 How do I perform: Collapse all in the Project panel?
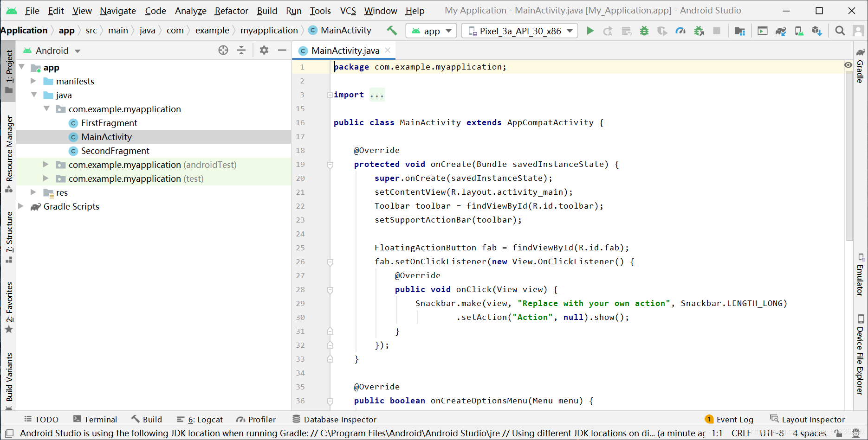point(241,50)
